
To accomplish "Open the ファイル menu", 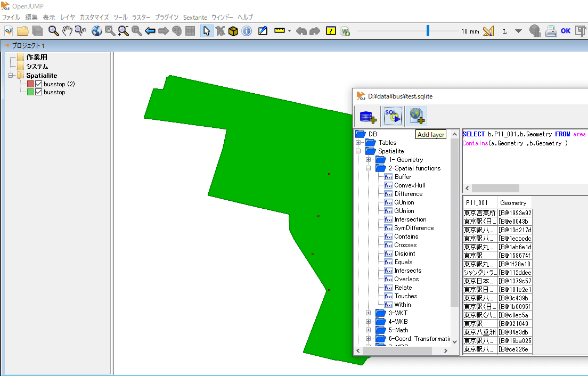I will click(x=11, y=17).
